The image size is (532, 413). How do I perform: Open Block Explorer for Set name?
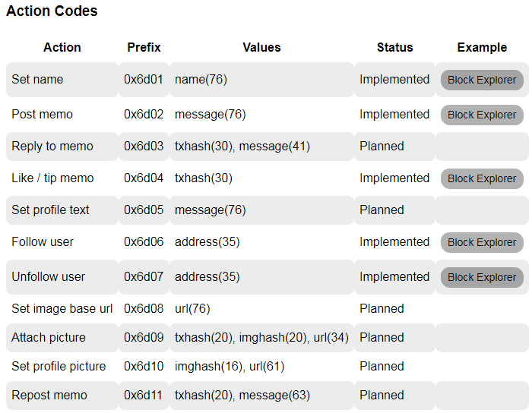coord(482,80)
